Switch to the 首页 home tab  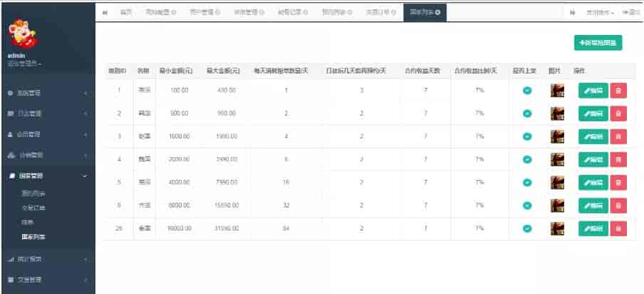pos(125,13)
